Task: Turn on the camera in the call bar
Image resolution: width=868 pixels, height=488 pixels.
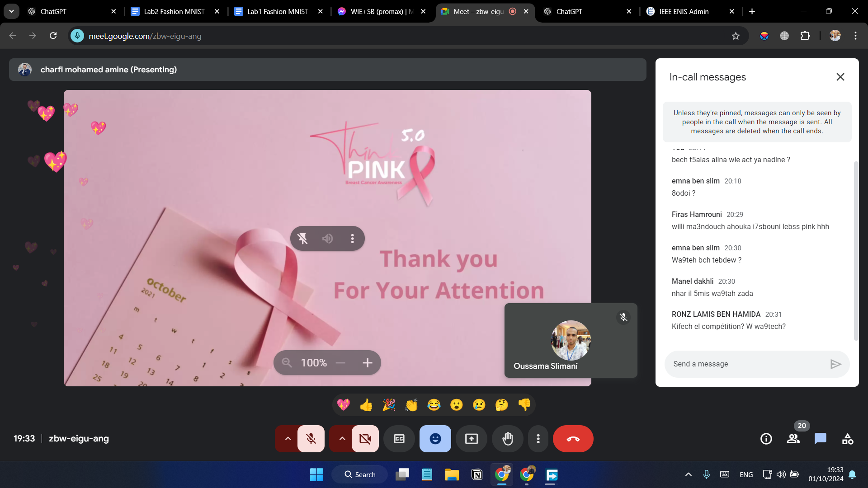Action: pyautogui.click(x=365, y=438)
